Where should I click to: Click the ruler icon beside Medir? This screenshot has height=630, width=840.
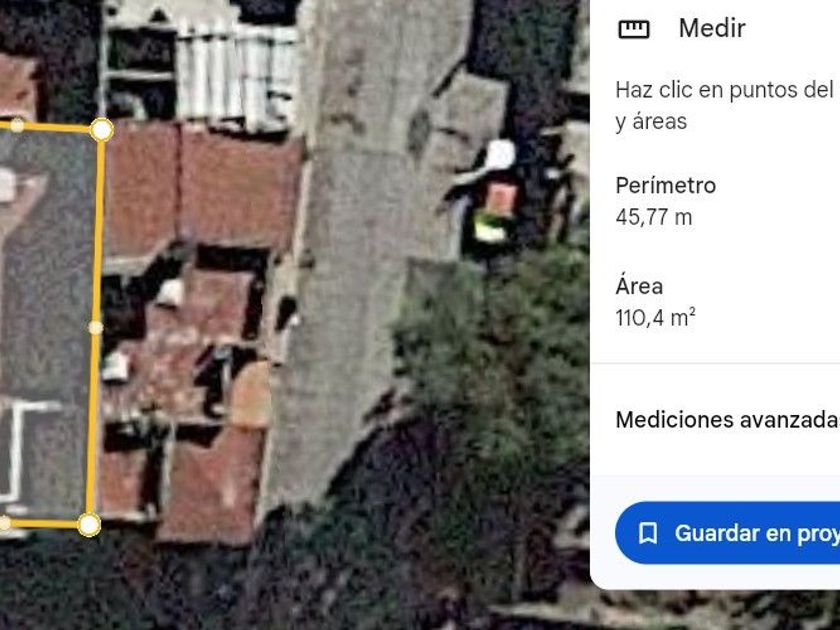coord(634,28)
